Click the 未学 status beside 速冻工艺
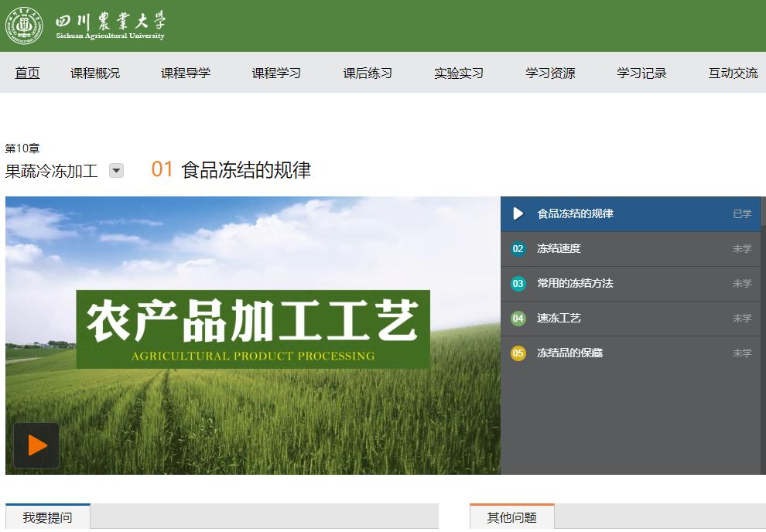 pyautogui.click(x=742, y=319)
